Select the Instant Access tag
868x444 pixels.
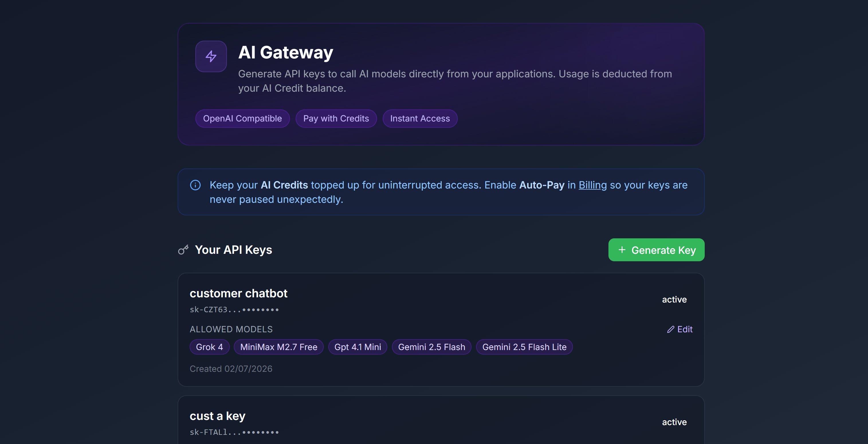click(420, 118)
